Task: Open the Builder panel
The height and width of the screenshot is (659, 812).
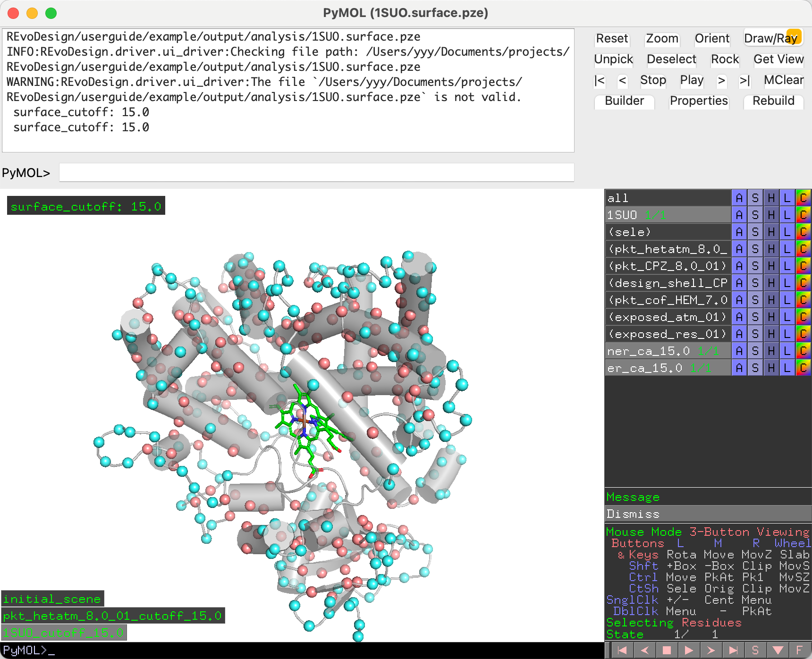Action: click(x=624, y=101)
